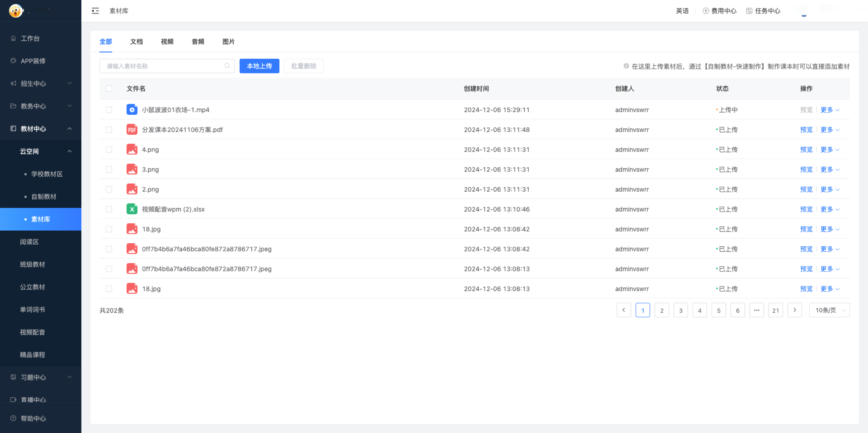Click the APP装修 decoration icon
868x433 pixels.
[13, 61]
